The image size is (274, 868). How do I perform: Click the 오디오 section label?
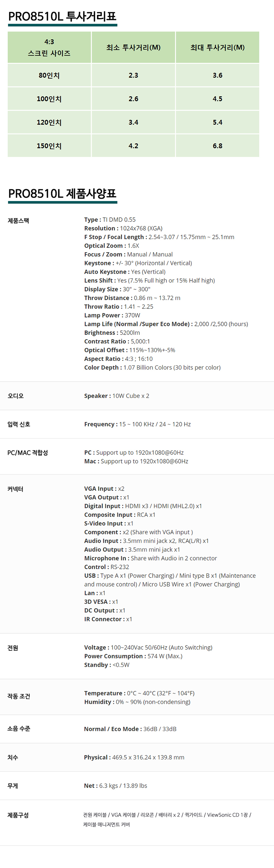pos(16,396)
